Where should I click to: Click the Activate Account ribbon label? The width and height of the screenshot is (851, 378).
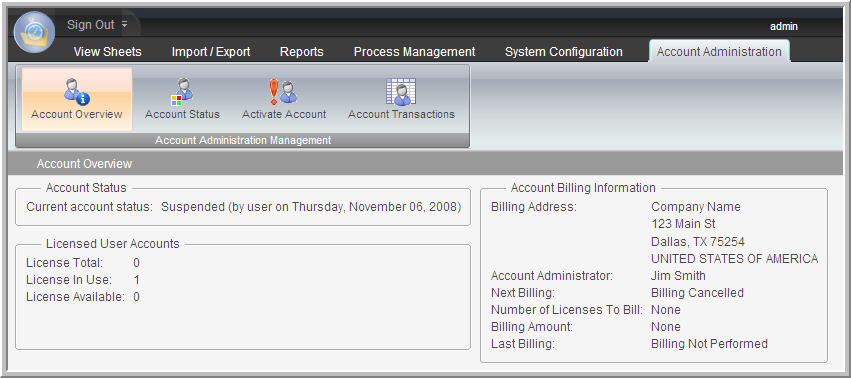click(284, 115)
